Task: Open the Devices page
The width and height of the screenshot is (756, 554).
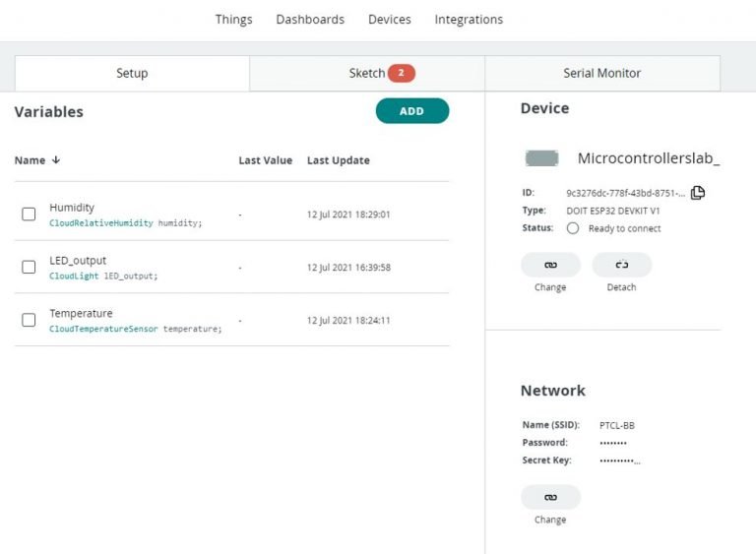Action: point(389,20)
